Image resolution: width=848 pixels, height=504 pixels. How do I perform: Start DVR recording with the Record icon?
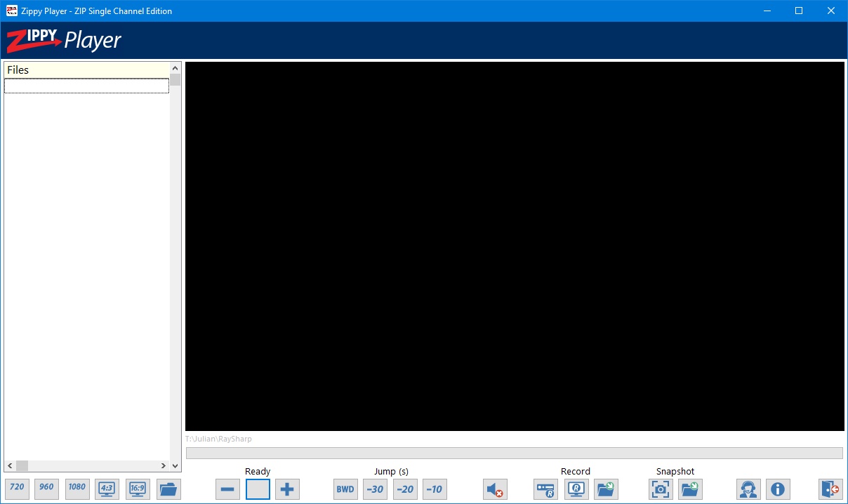pos(545,489)
